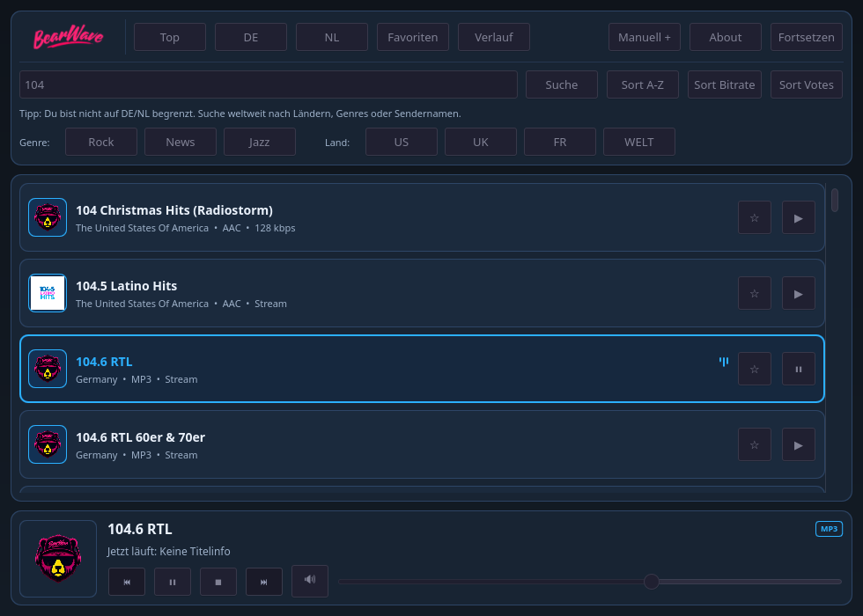This screenshot has width=863, height=616.
Task: Open the About dialog
Action: pos(725,37)
